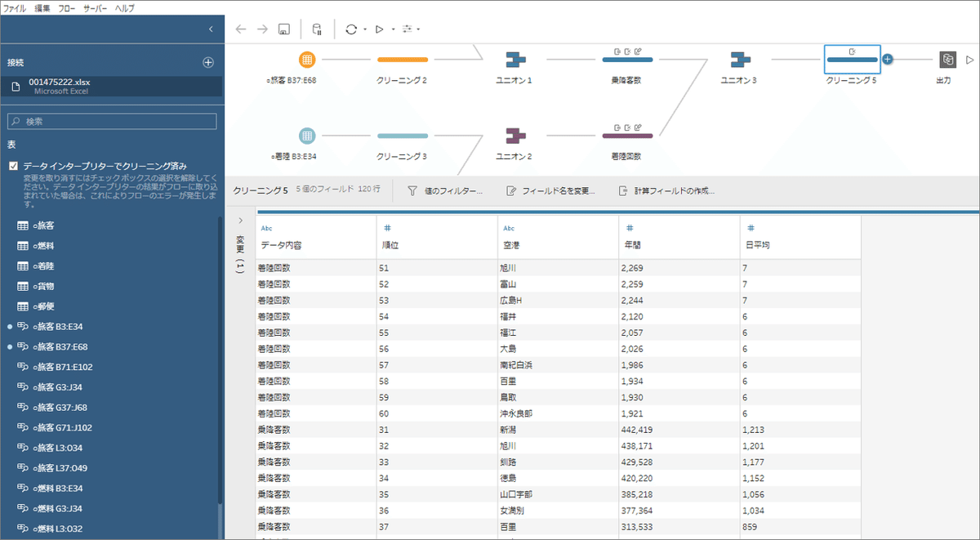The height and width of the screenshot is (540, 980).
Task: Add a data connection with the database icon
Action: coord(317,29)
